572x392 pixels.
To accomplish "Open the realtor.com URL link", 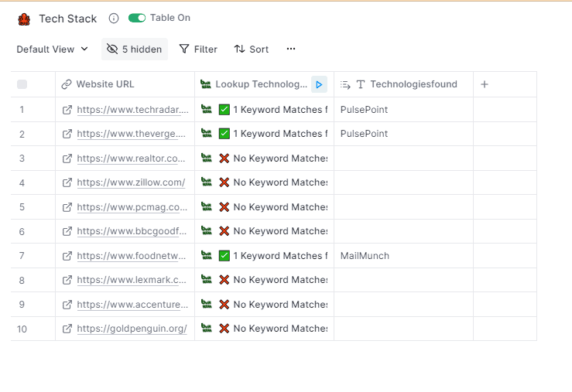I will (x=131, y=159).
